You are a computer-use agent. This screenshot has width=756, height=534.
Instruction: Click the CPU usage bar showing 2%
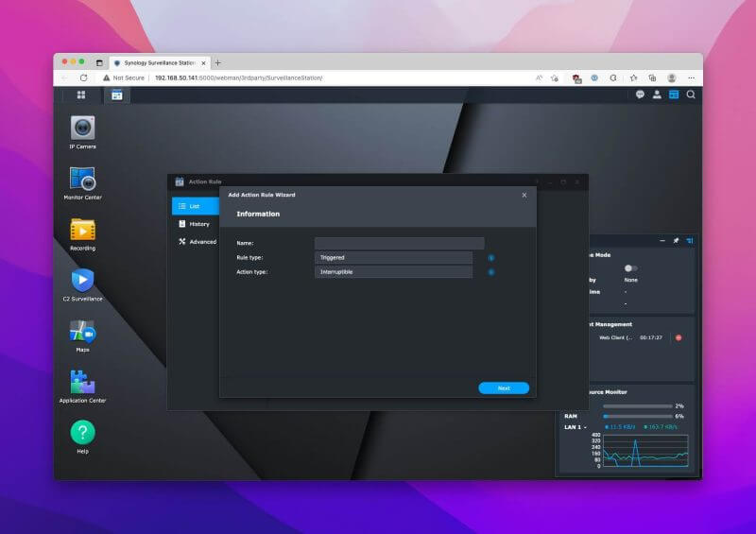point(637,406)
